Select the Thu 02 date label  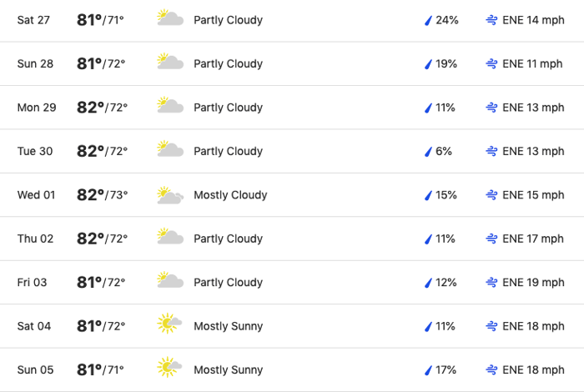pos(35,239)
